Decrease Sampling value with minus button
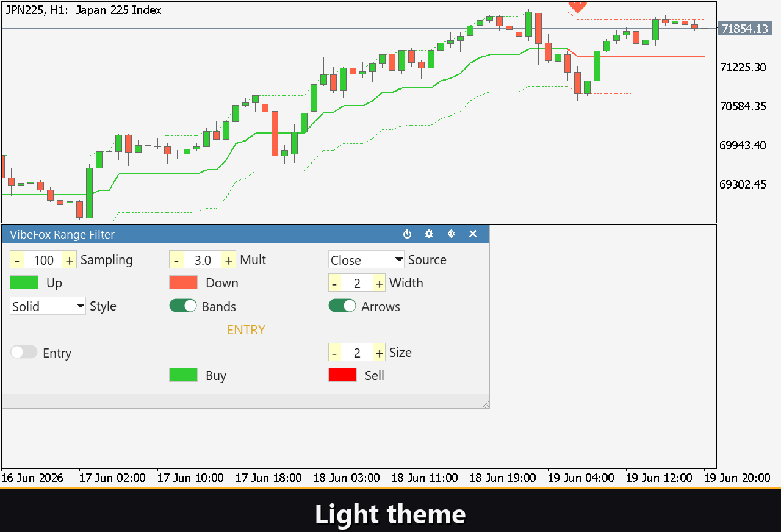Screen dimensions: 781x532 point(17,260)
